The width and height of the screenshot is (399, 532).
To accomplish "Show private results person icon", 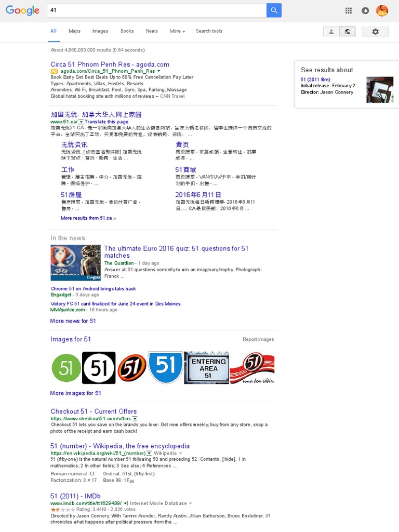I will point(331,32).
